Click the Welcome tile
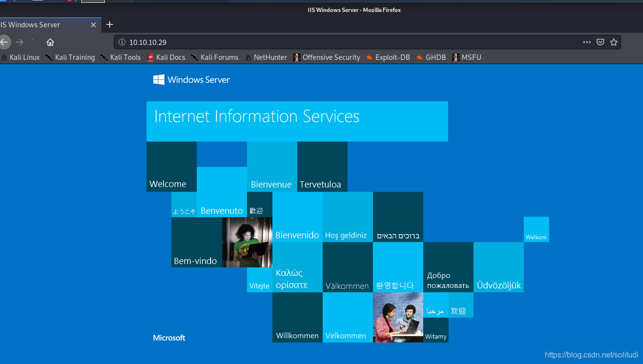This screenshot has height=364, width=643. (x=171, y=166)
